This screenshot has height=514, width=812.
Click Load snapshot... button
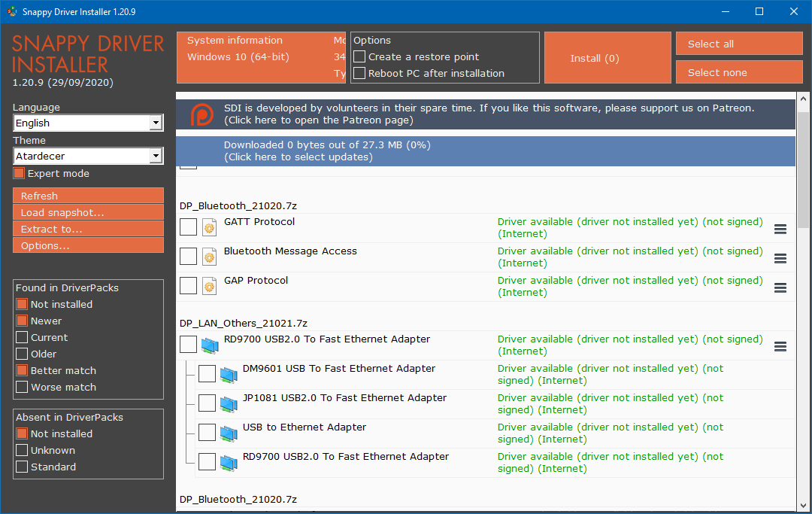pos(88,212)
